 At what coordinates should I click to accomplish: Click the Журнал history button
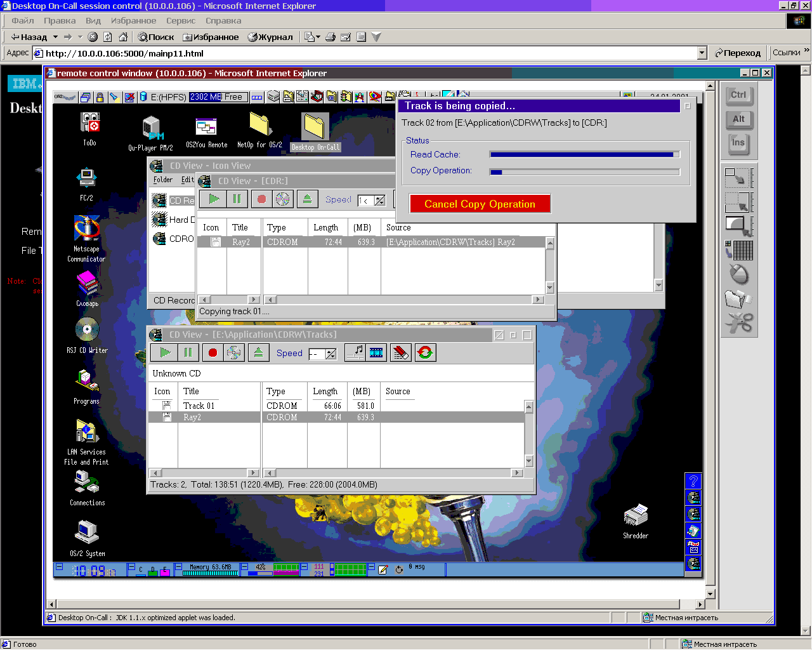(270, 37)
